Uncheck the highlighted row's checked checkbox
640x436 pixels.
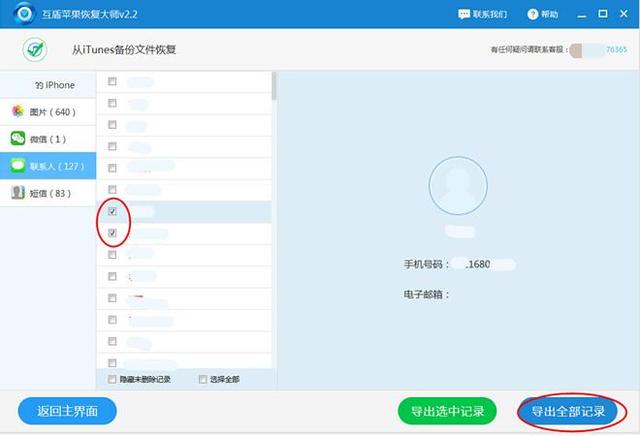pos(112,211)
